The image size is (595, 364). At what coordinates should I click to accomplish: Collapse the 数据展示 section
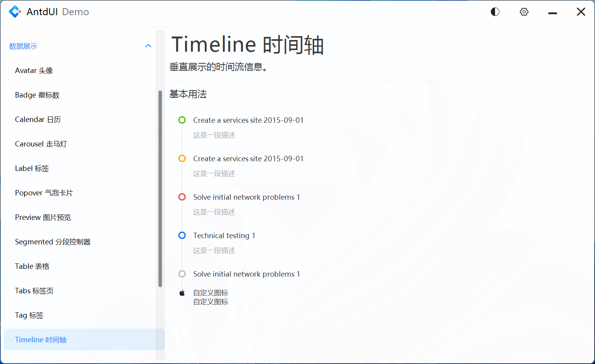[x=148, y=45]
